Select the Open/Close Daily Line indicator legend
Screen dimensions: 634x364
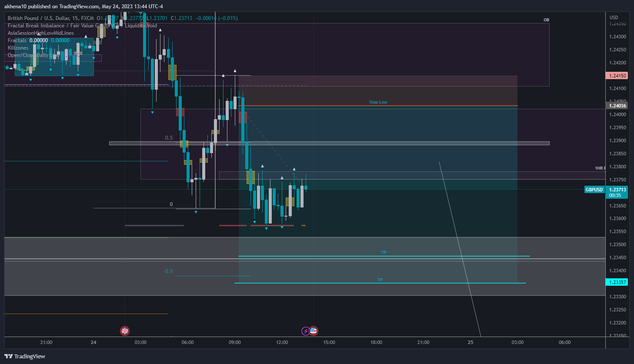pos(33,55)
